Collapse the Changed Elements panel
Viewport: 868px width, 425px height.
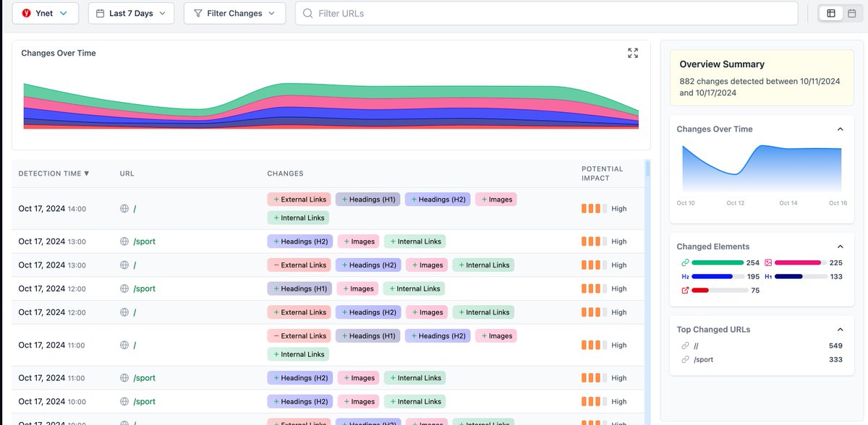pyautogui.click(x=840, y=246)
